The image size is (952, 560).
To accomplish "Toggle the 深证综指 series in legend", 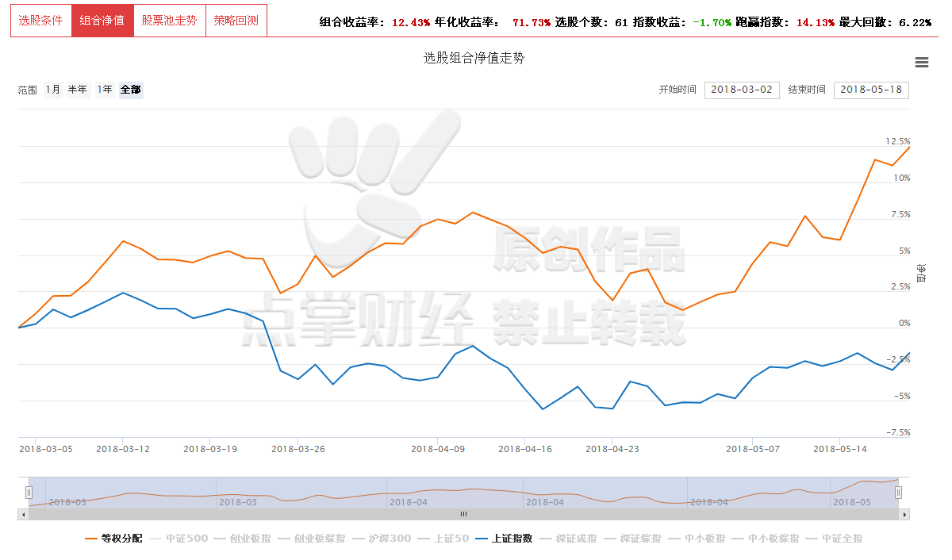I will [x=631, y=539].
